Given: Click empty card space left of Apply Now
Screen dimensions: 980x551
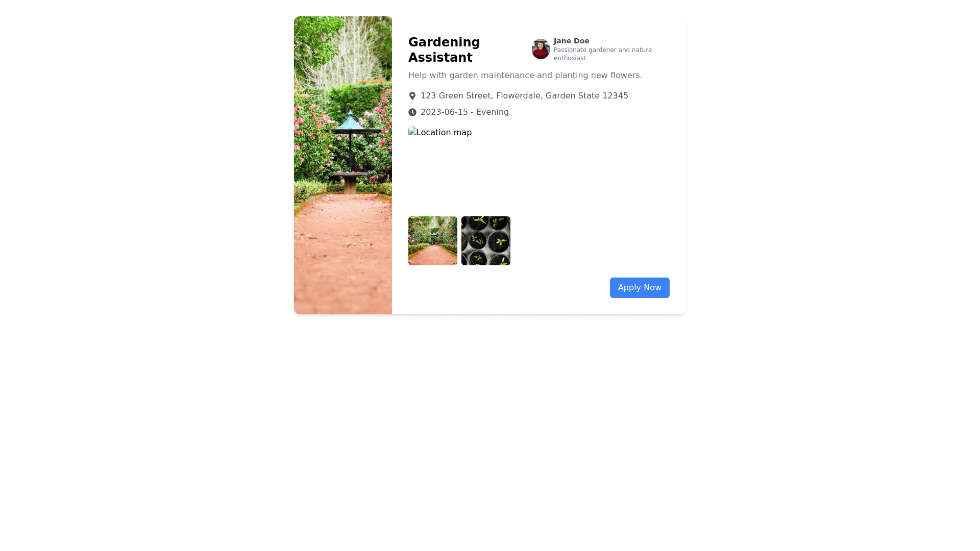Looking at the screenshot, I should point(508,288).
